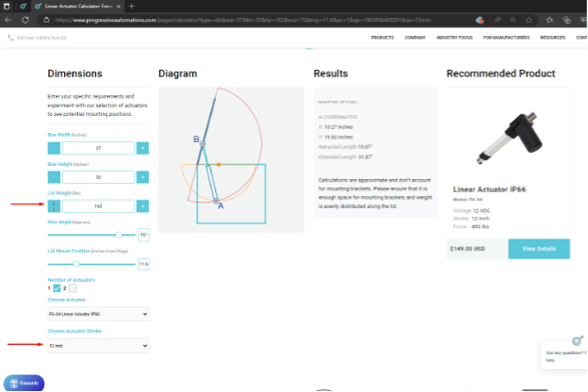Viewport: 588px width, 392px height.
Task: Click the Linear Actuator IP66 title
Action: pos(489,189)
